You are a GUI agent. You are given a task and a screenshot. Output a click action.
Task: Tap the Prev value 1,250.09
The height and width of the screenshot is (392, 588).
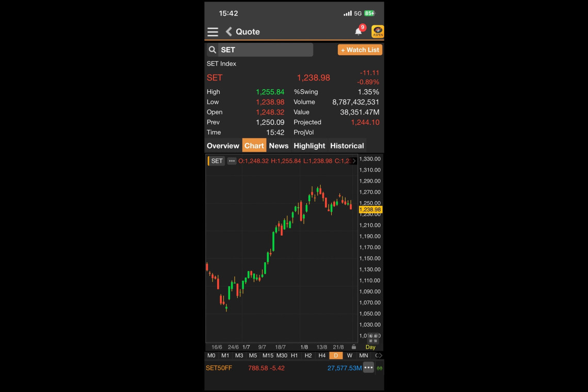[x=270, y=122]
